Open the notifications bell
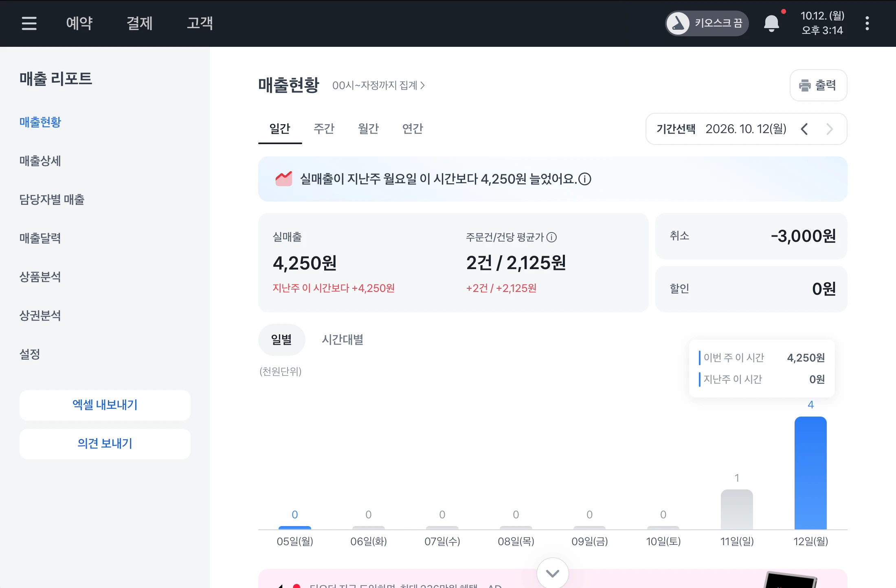 point(771,23)
